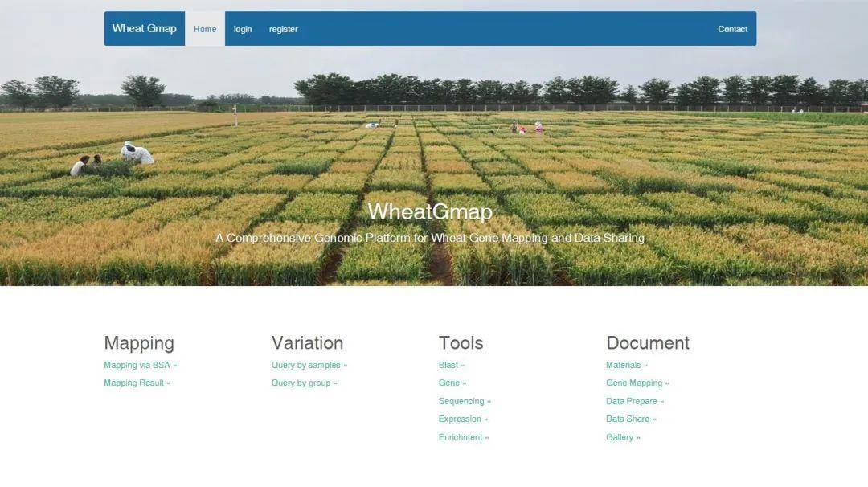Open the Expression tool

(x=463, y=419)
